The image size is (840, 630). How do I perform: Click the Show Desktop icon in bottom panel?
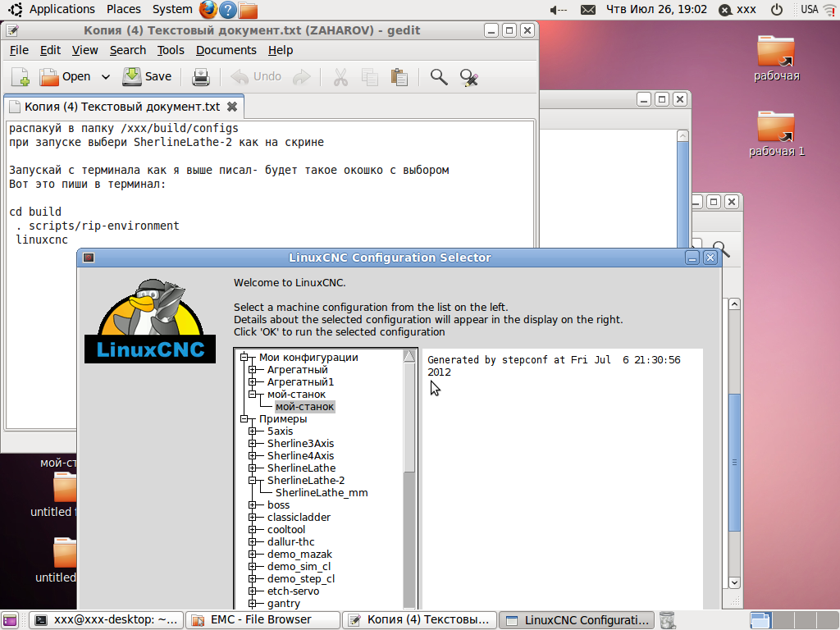click(x=10, y=620)
